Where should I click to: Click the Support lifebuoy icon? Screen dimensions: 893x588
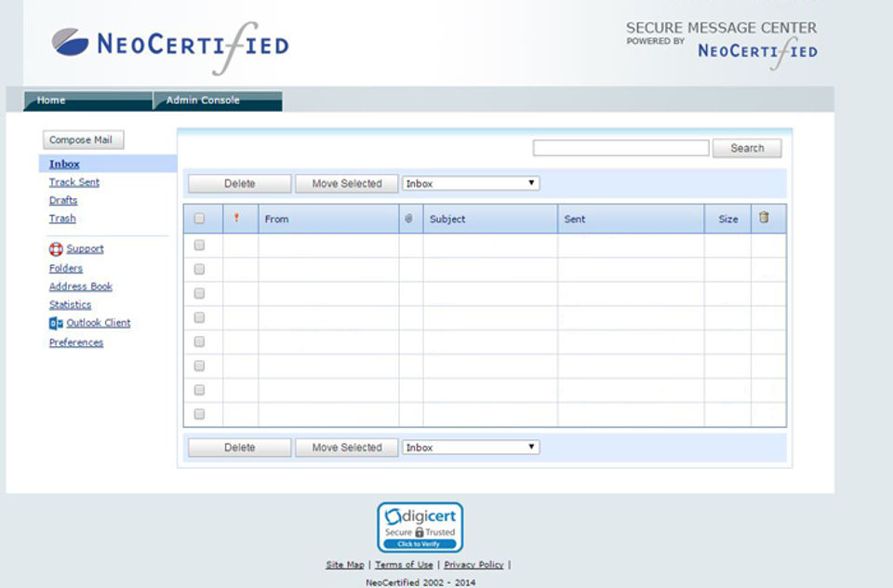coord(56,249)
